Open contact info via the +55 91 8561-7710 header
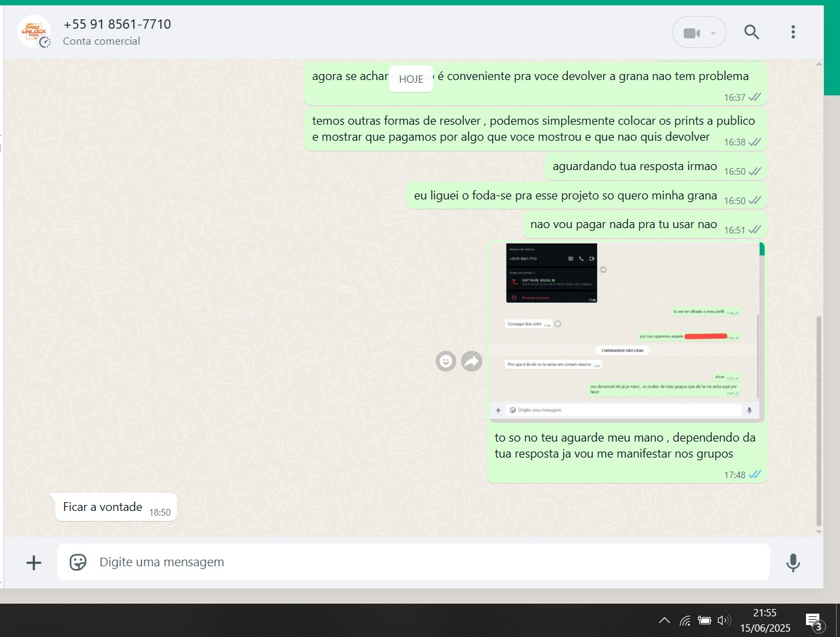The image size is (840, 637). coord(117,24)
